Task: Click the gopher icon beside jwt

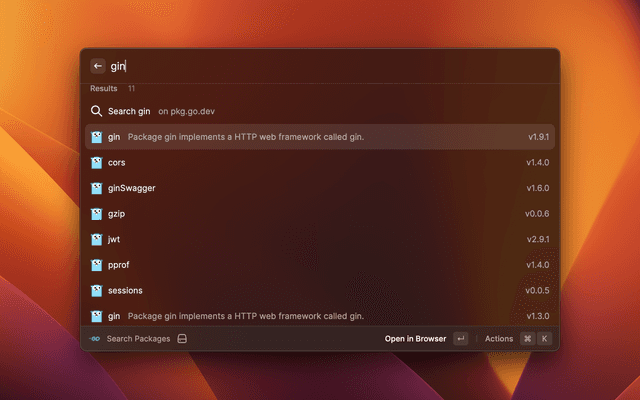Action: click(97, 240)
